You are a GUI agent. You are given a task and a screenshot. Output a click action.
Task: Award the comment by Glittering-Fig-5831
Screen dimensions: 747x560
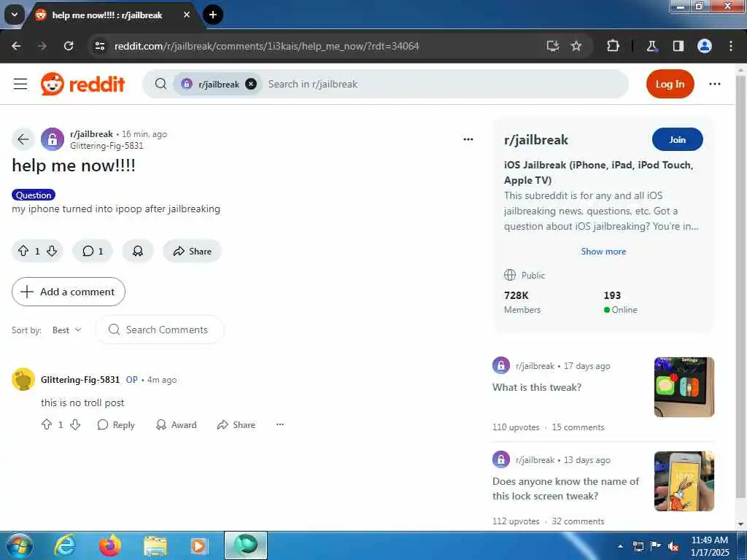(177, 425)
